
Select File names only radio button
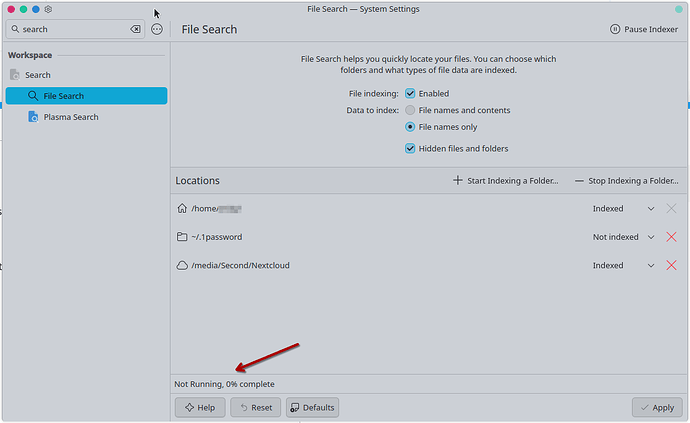pos(410,127)
